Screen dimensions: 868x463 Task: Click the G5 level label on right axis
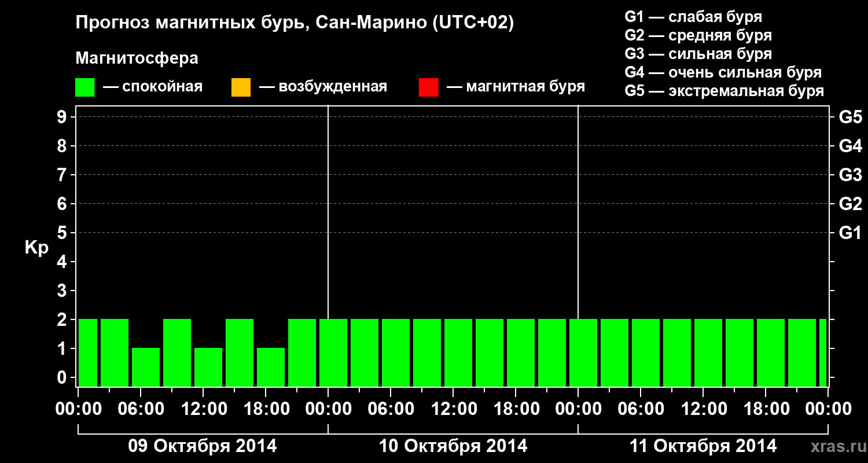point(850,117)
